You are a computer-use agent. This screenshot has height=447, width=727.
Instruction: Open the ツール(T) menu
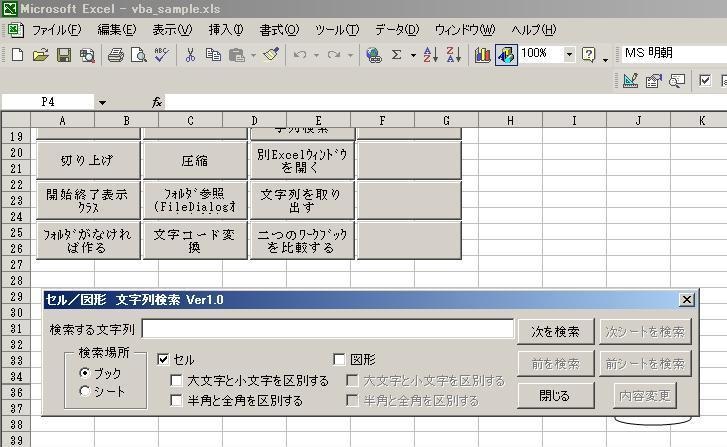click(x=337, y=30)
